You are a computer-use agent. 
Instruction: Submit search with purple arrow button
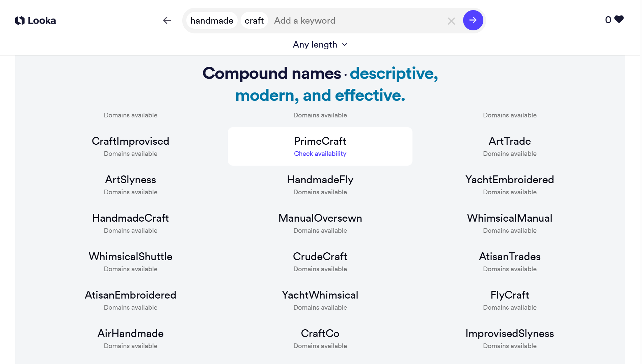pyautogui.click(x=473, y=20)
